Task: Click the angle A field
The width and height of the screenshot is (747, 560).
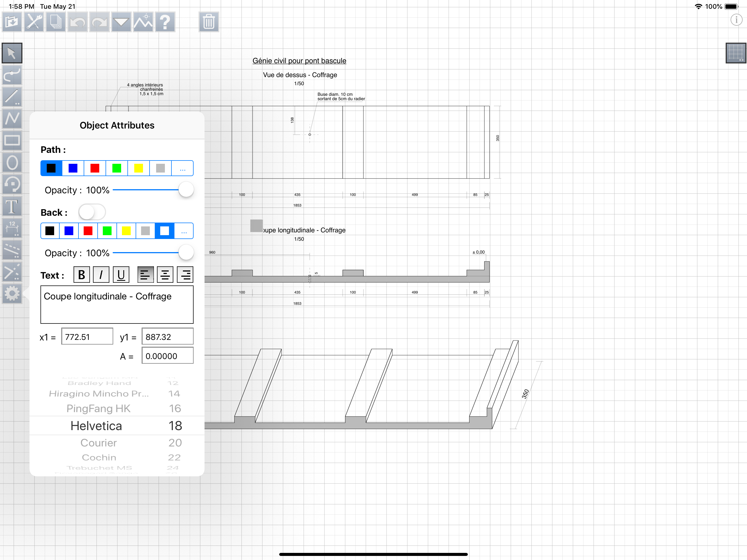Action: (168, 356)
